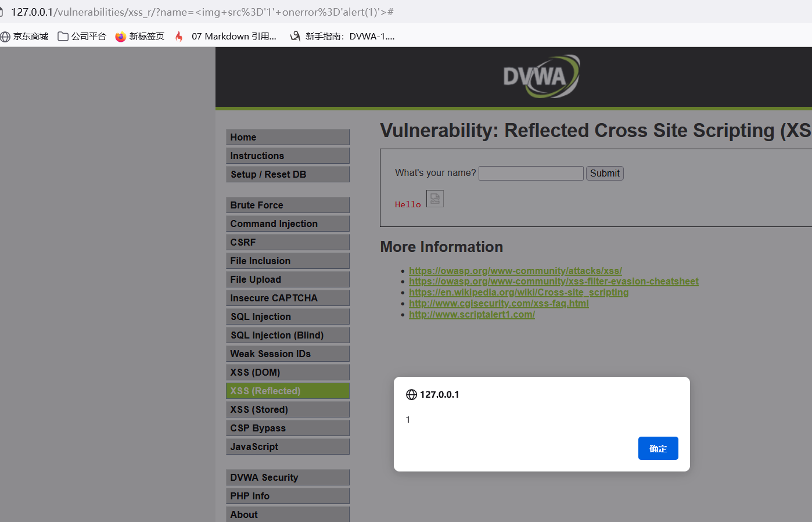Open CSP Bypass page

(288, 428)
